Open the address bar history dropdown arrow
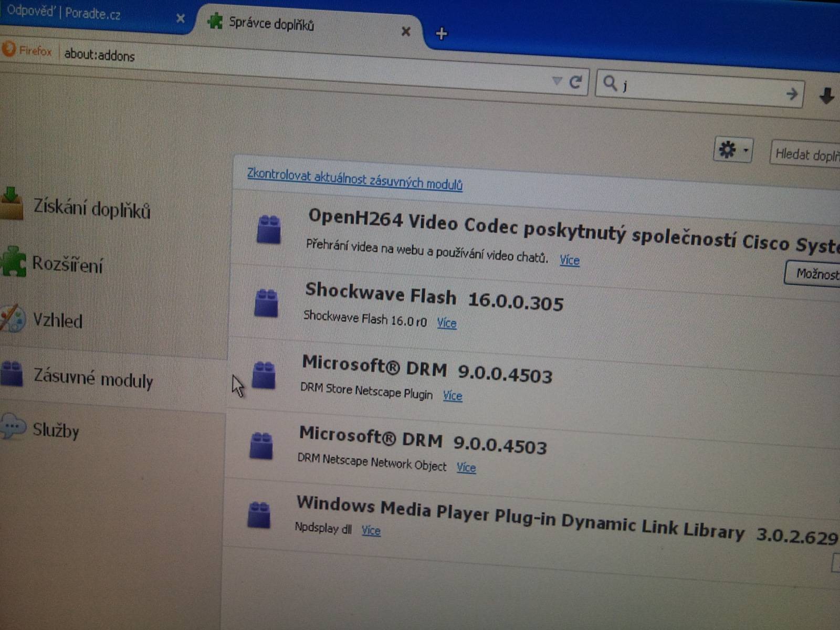Viewport: 840px width, 630px height. [x=557, y=81]
